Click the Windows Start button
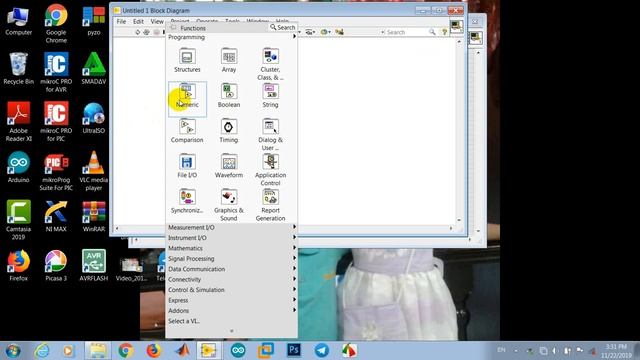 (x=13, y=351)
